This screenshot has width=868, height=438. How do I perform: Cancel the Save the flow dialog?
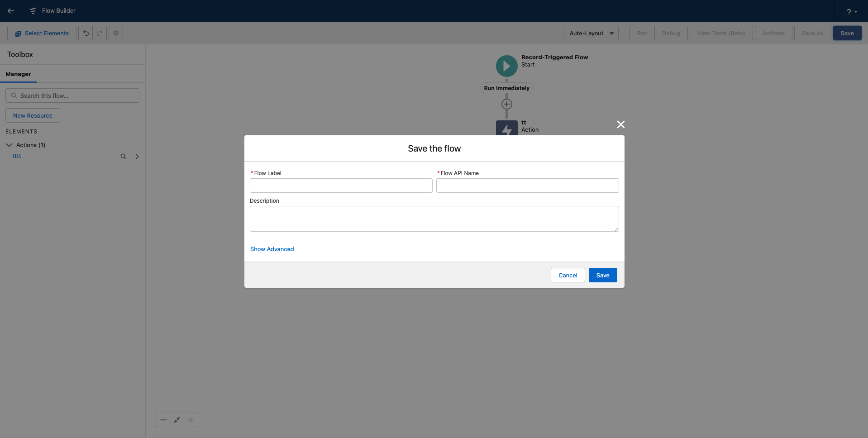(x=568, y=275)
